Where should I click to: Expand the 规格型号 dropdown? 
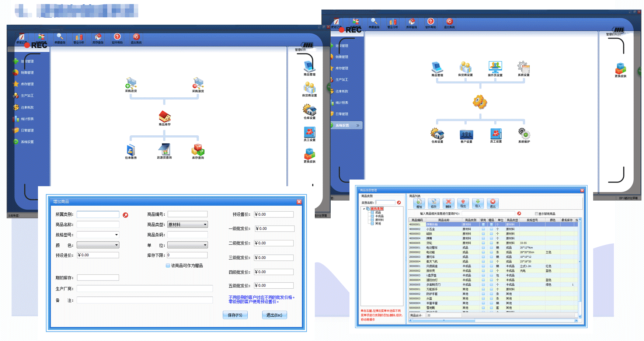coord(116,235)
